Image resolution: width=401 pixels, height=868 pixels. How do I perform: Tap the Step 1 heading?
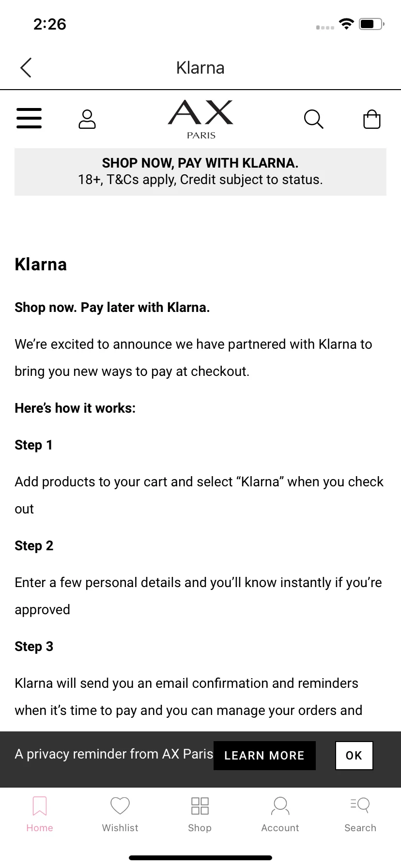[x=33, y=445]
